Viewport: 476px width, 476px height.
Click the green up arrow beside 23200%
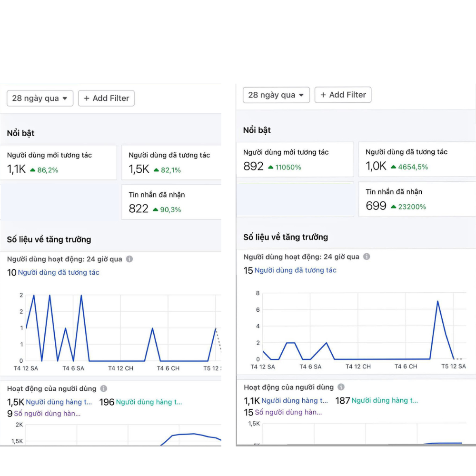click(394, 207)
